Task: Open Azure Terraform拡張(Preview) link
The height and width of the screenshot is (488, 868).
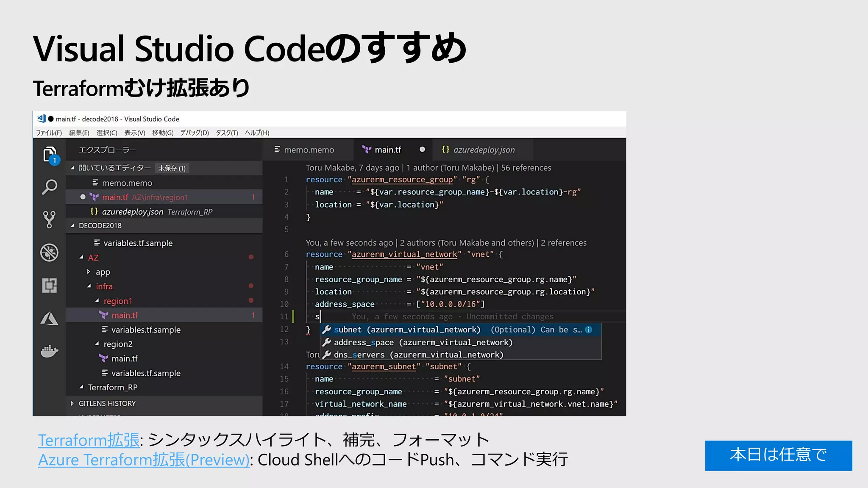Action: pos(144,460)
